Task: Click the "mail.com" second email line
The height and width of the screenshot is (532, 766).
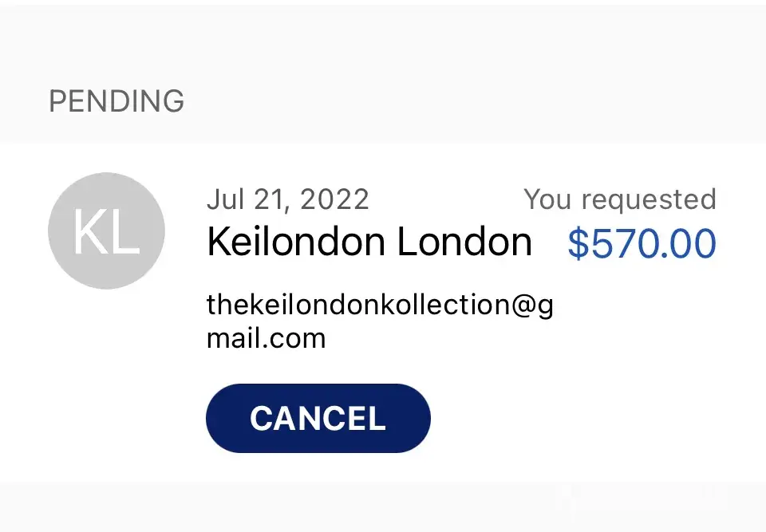Action: pyautogui.click(x=266, y=338)
